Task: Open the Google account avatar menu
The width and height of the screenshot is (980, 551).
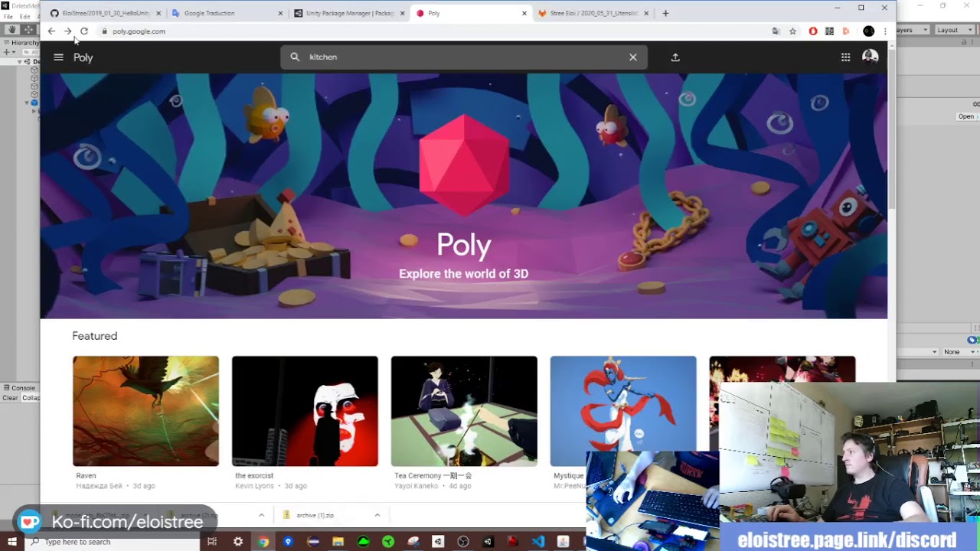Action: click(x=871, y=57)
